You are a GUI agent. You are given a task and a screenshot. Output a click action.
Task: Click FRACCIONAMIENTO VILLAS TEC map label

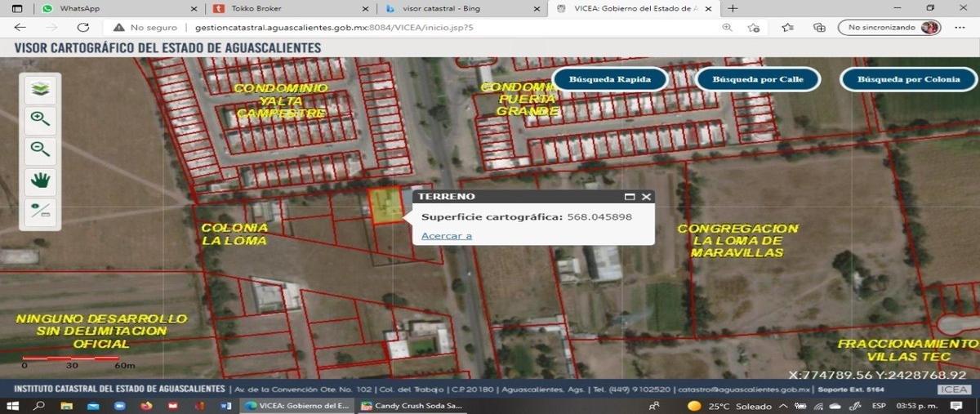908,350
